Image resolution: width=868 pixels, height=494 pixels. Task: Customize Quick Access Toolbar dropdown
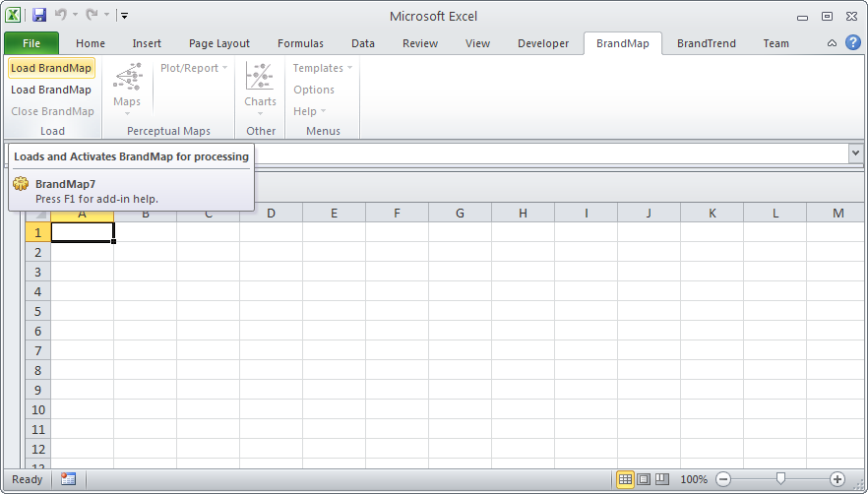(x=125, y=16)
